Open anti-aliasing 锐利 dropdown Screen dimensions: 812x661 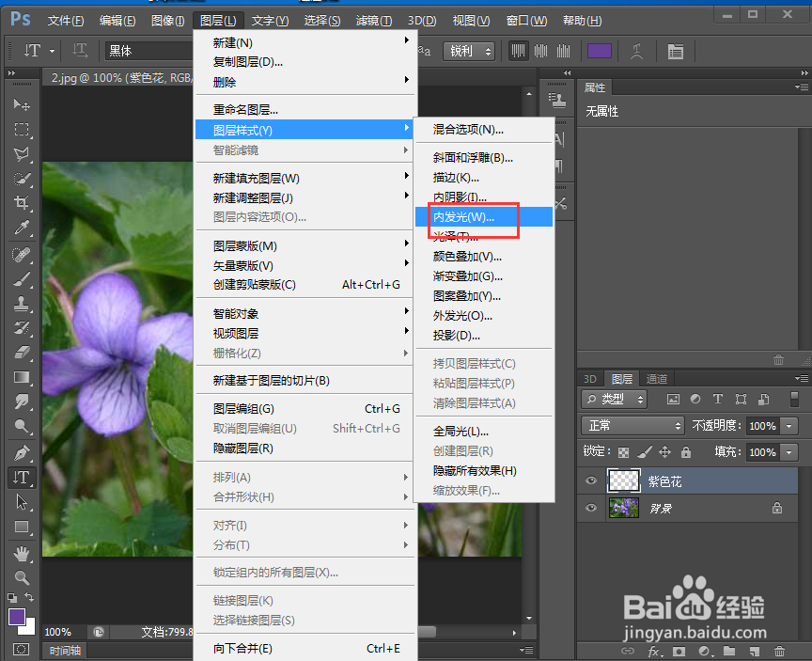(x=469, y=52)
